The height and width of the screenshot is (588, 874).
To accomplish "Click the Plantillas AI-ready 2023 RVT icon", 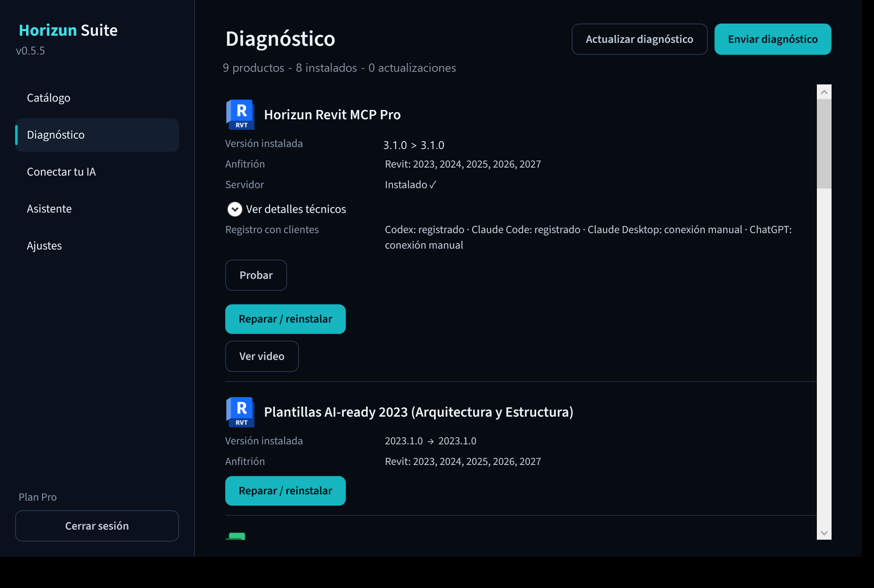I will (240, 412).
